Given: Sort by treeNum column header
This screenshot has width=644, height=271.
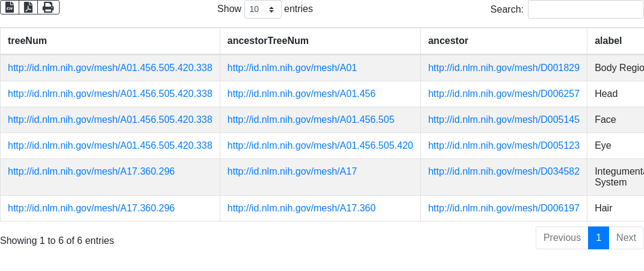Looking at the screenshot, I should click(x=110, y=41).
